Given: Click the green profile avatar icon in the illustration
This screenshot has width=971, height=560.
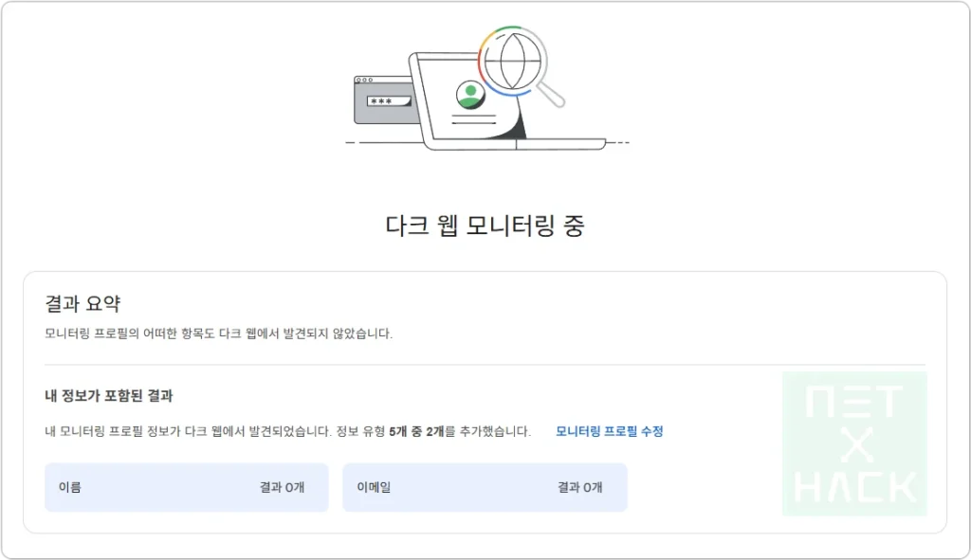Looking at the screenshot, I should click(x=470, y=95).
